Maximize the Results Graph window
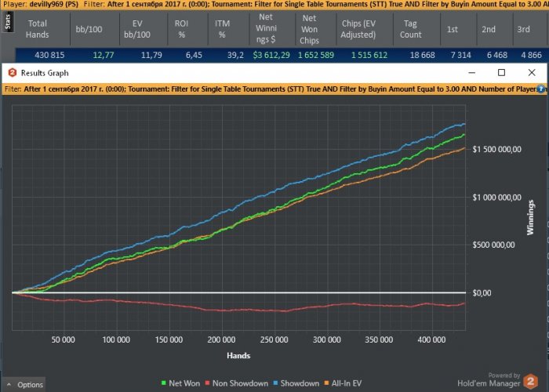Screen dimensions: 549x392 click(x=501, y=72)
